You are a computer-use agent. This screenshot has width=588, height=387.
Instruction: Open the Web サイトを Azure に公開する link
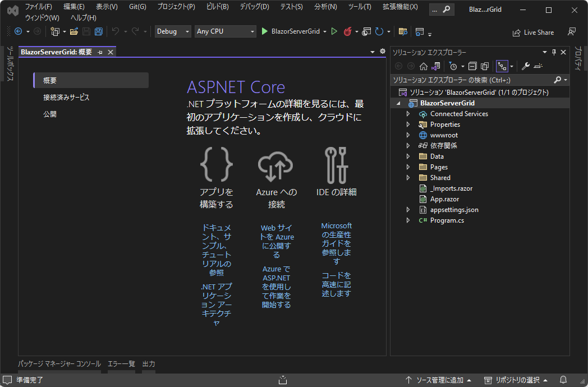277,241
